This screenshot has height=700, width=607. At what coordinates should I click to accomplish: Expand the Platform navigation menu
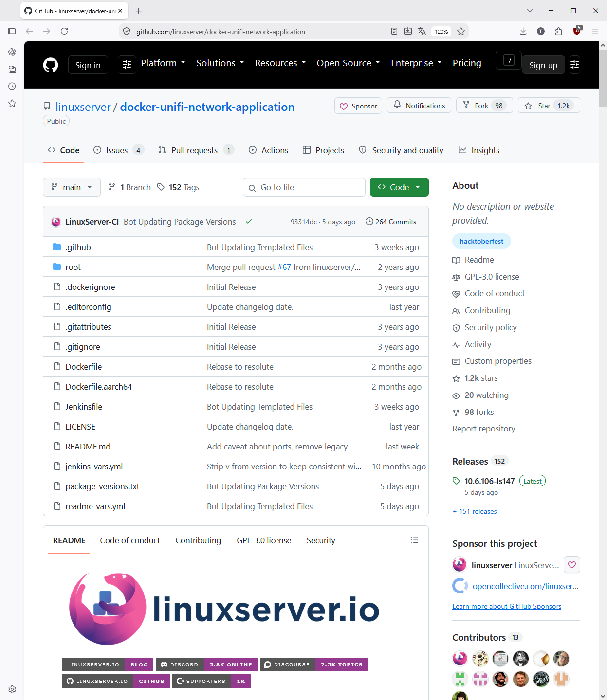click(x=163, y=63)
